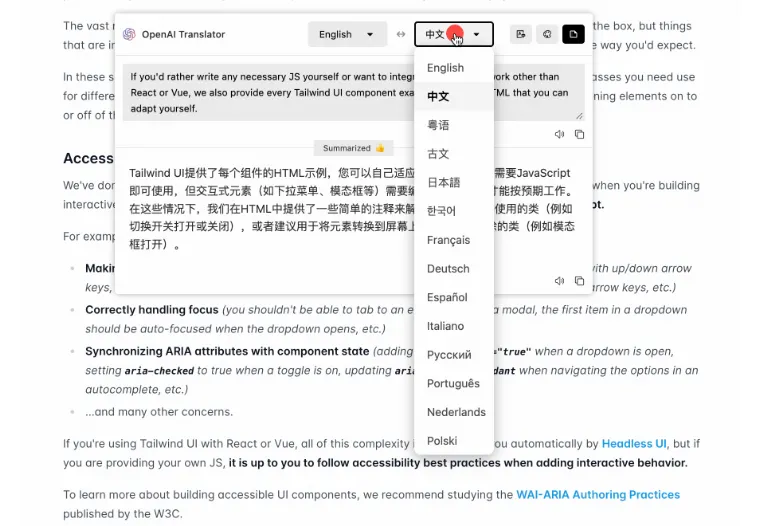Focus the source text input area
767x526 pixels.
[x=354, y=92]
